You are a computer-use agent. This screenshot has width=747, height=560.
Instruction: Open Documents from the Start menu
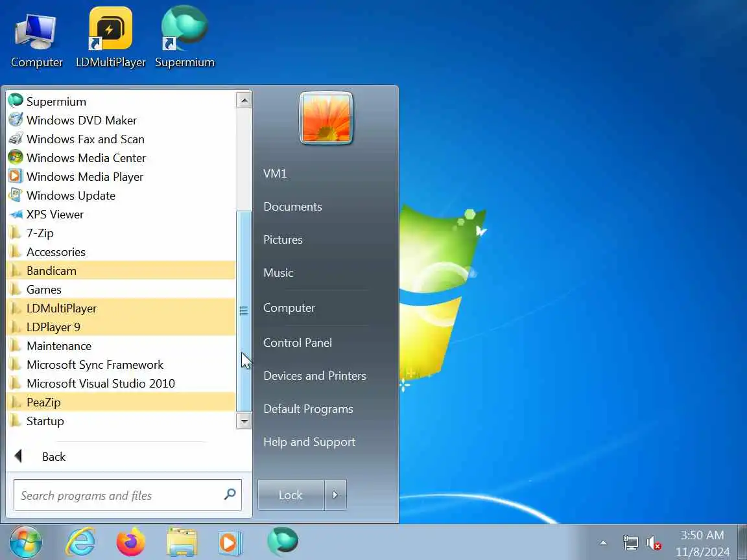point(292,207)
